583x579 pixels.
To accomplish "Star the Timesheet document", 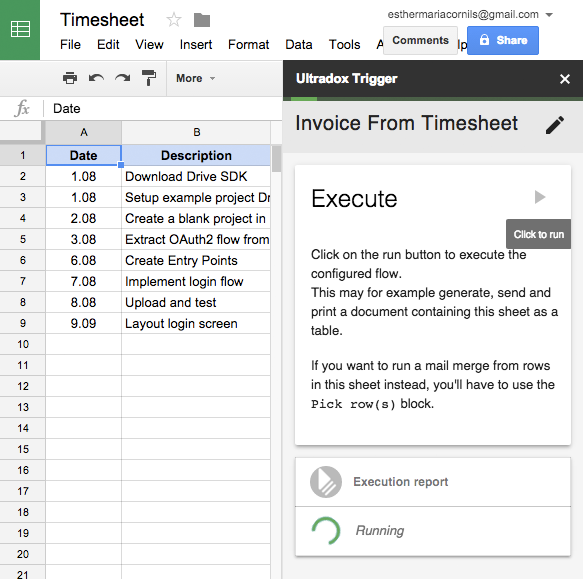I will [174, 20].
